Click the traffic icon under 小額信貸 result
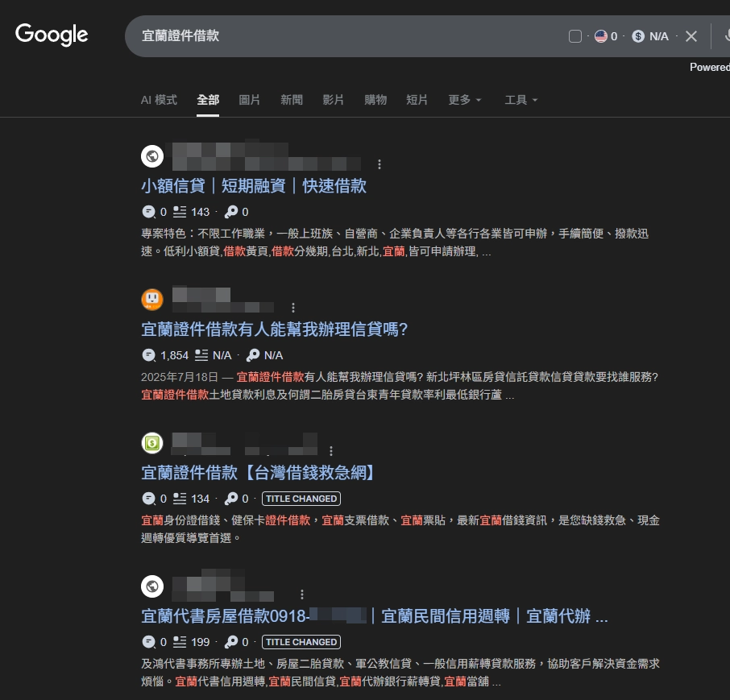730x700 pixels. tap(148, 212)
